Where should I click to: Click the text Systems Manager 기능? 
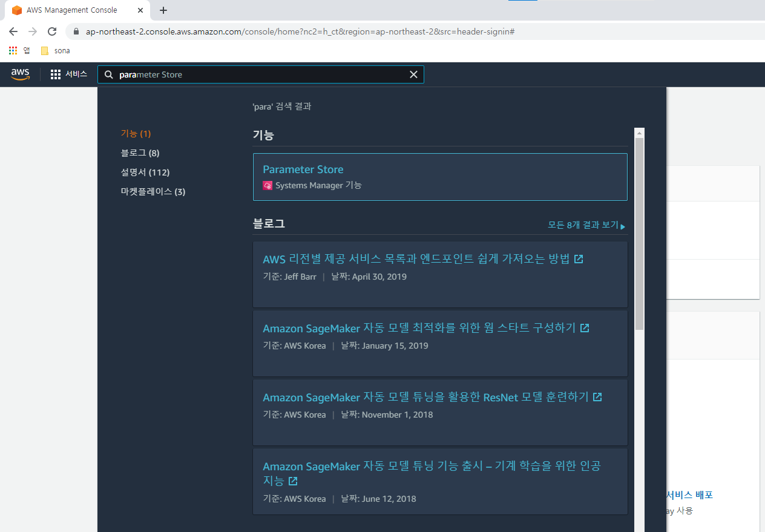pos(318,185)
